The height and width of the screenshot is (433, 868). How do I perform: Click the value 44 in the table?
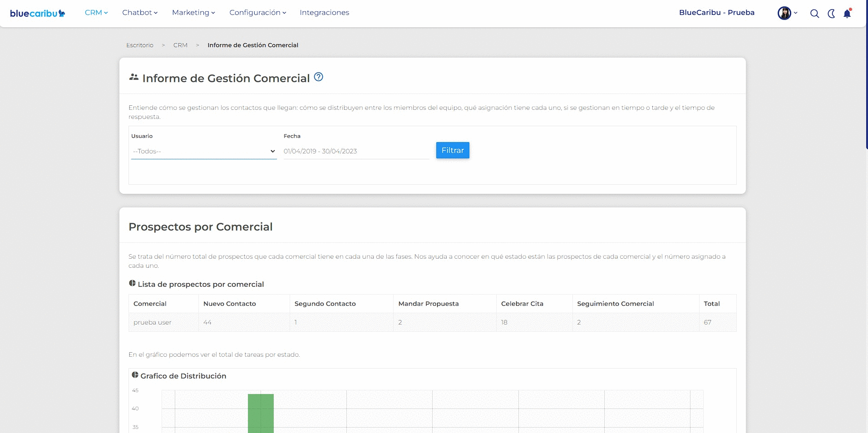(x=207, y=322)
